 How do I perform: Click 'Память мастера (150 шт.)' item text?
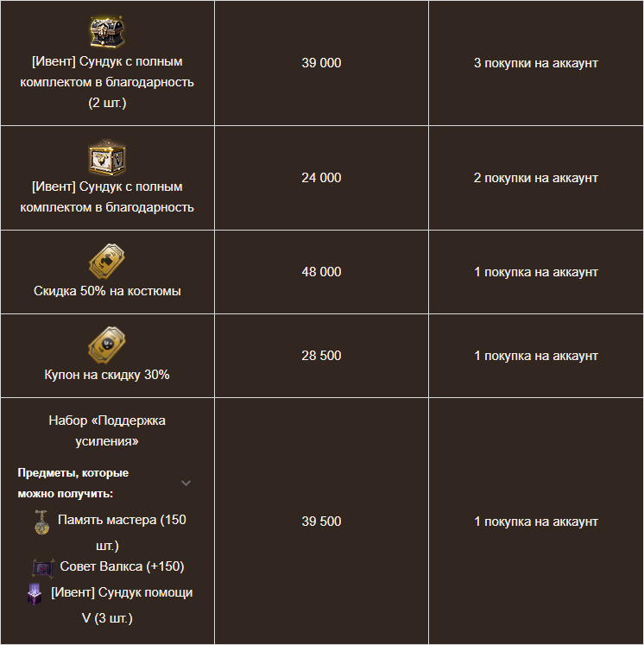click(x=122, y=532)
